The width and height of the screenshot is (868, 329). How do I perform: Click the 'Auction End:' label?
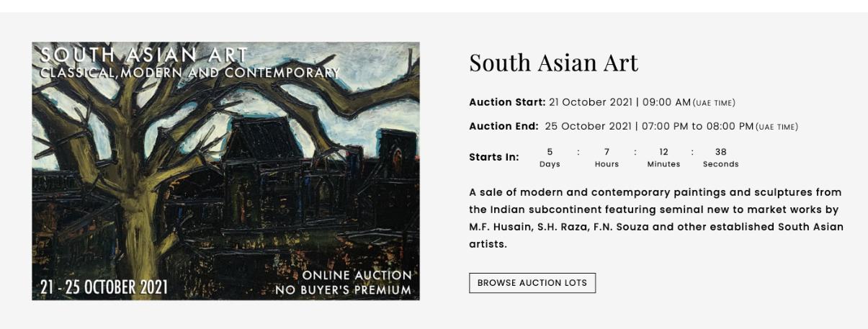pyautogui.click(x=504, y=127)
